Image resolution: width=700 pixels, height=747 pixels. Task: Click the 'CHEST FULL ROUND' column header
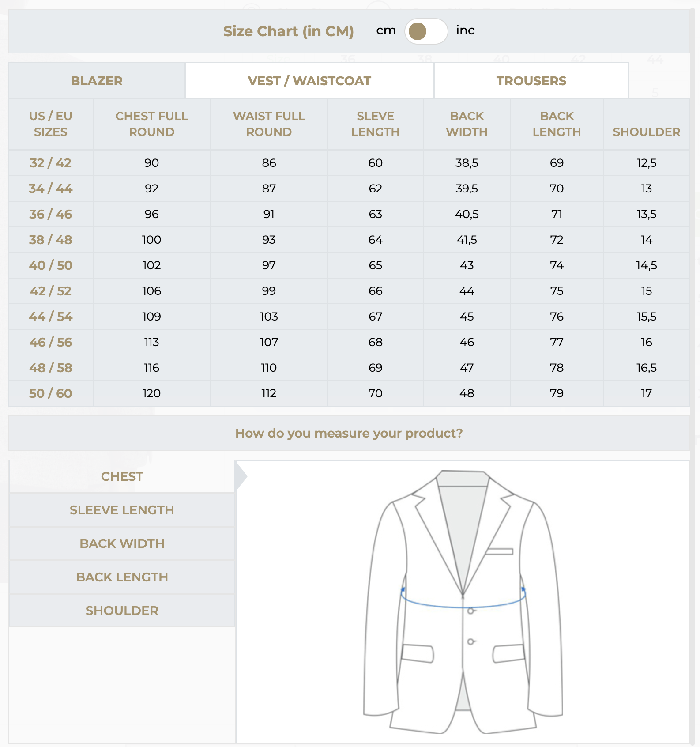point(152,124)
